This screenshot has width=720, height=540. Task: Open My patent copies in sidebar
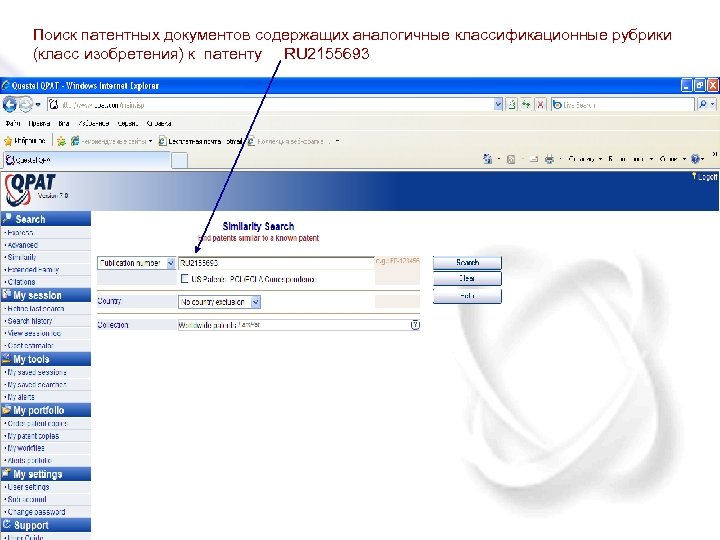coord(32,436)
